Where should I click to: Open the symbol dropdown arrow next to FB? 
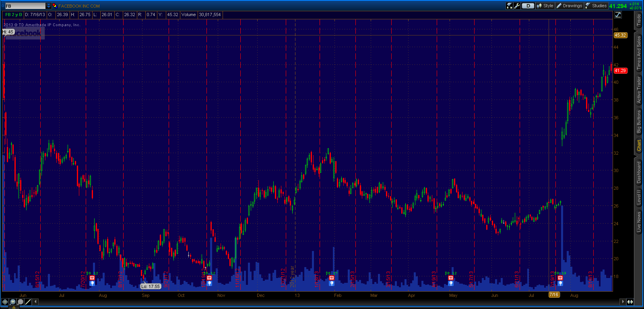49,6
